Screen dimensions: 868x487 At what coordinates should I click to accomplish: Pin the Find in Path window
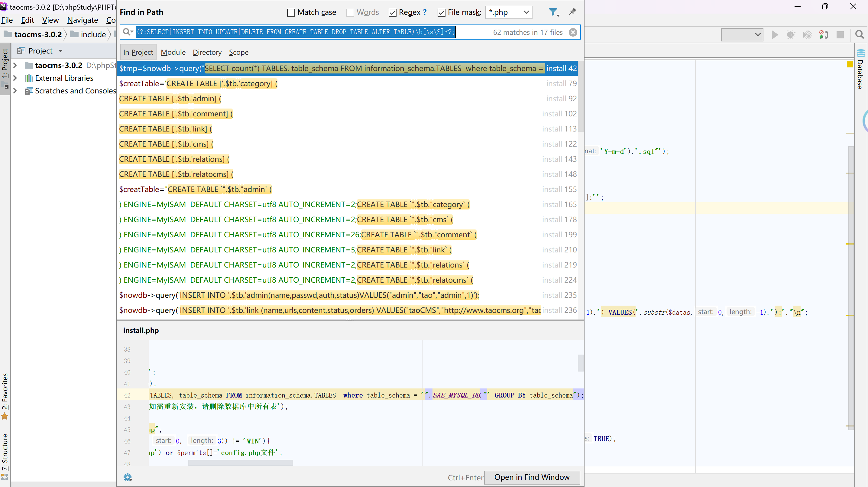pos(572,12)
